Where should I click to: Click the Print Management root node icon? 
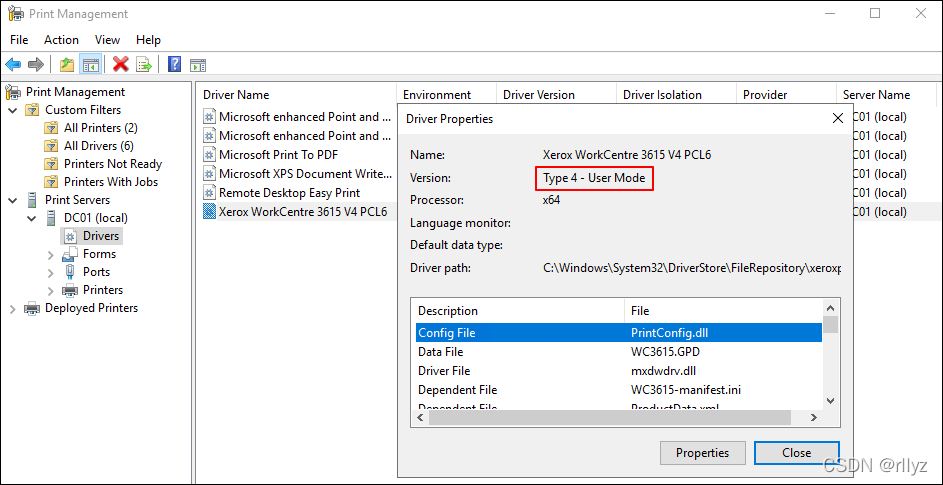13,92
